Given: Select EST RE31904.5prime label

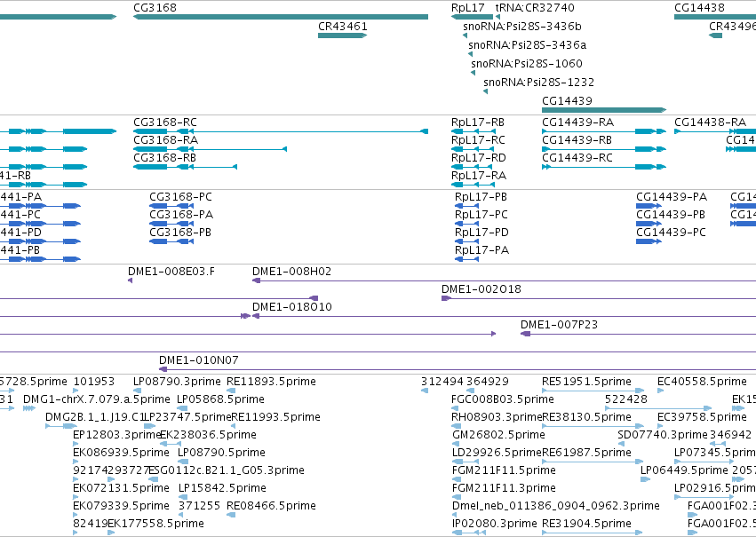Looking at the screenshot, I should [587, 524].
